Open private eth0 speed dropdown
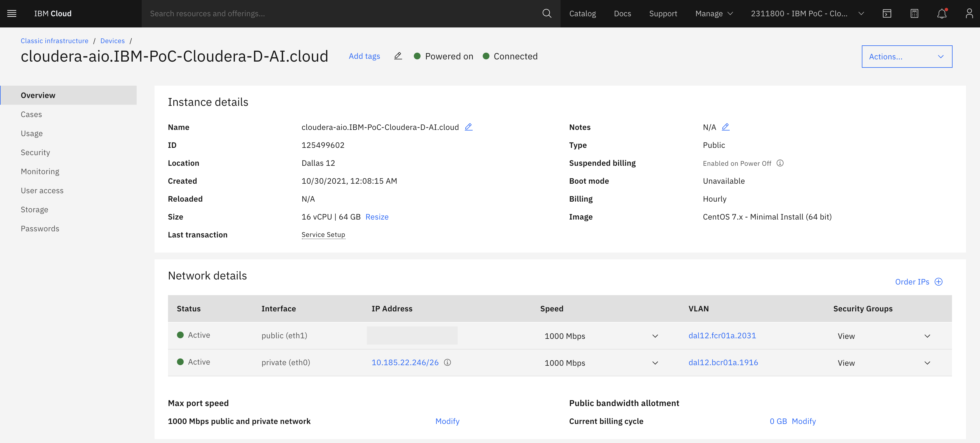The width and height of the screenshot is (980, 443). tap(601, 363)
